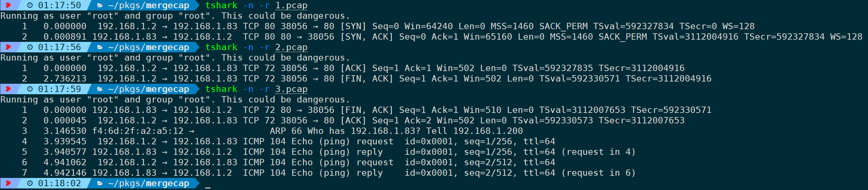Click the folder icon on the last prompt line

click(x=100, y=183)
